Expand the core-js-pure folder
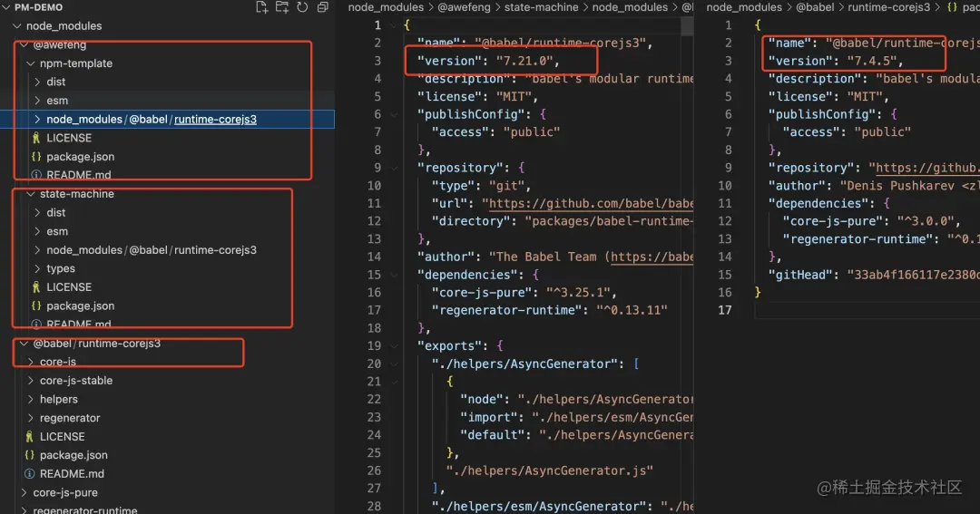This screenshot has height=514, width=980. [x=24, y=493]
